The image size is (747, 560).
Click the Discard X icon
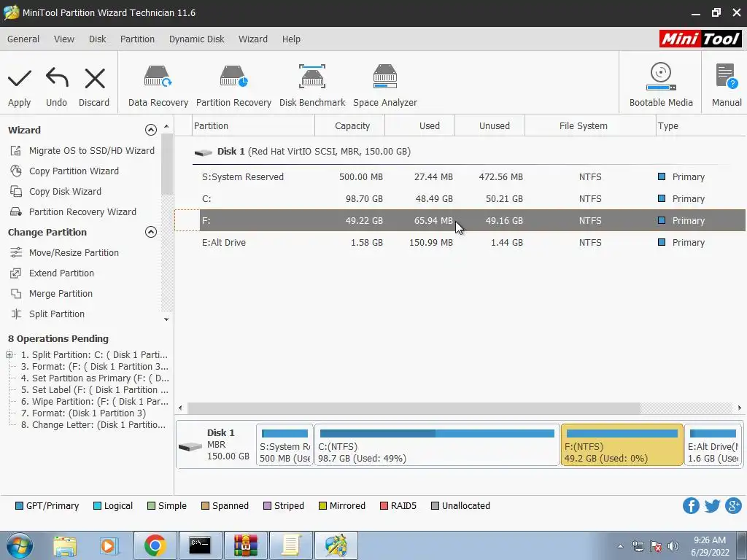[95, 79]
